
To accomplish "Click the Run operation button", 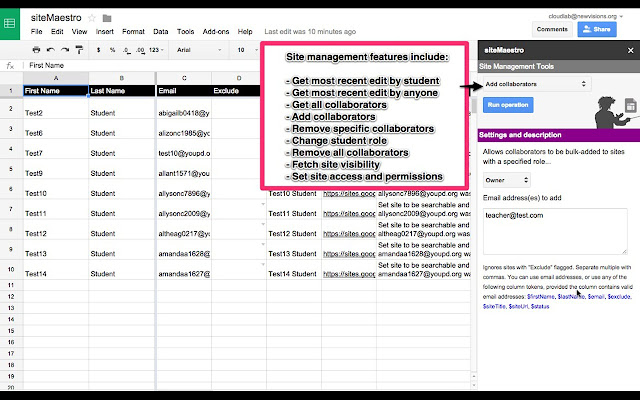I will click(508, 105).
